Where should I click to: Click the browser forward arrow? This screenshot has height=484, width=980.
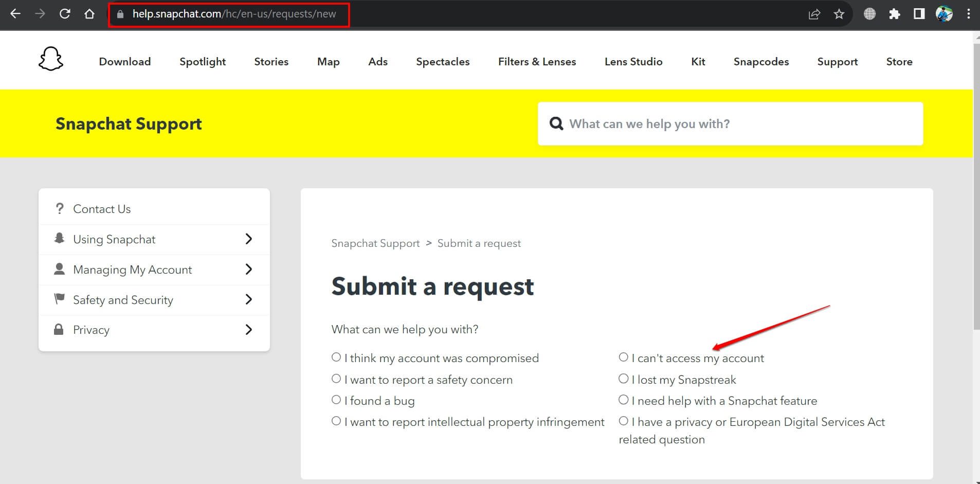pos(40,14)
